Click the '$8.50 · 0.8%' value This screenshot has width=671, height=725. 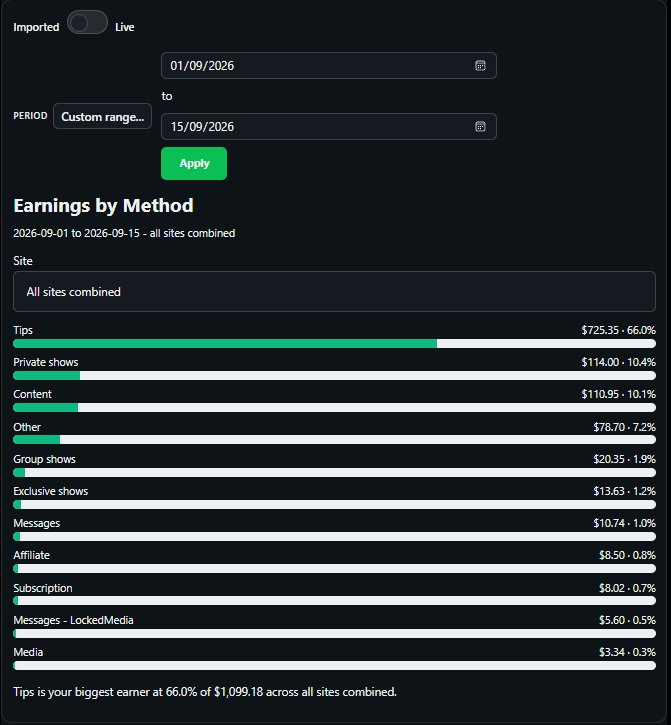(x=627, y=555)
